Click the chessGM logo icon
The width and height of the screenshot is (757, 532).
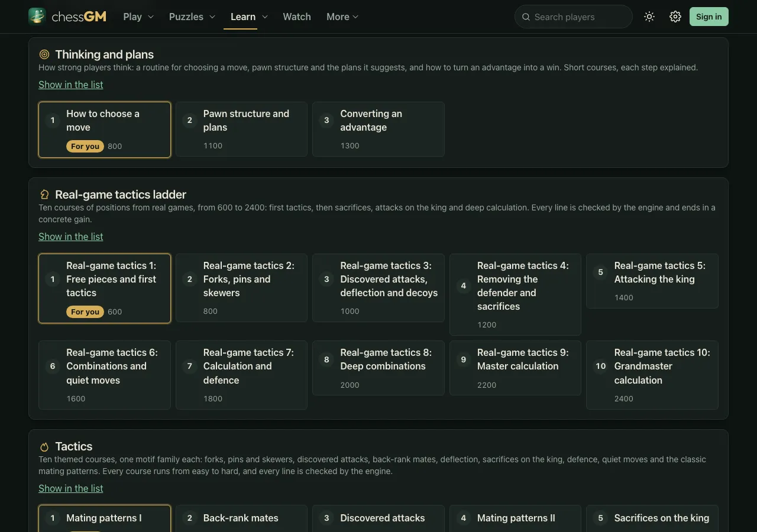[37, 17]
